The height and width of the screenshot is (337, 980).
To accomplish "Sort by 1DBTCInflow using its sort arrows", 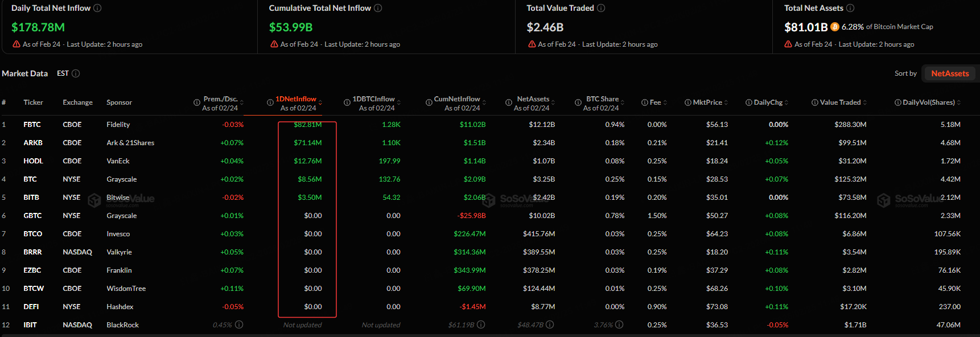I will 399,102.
